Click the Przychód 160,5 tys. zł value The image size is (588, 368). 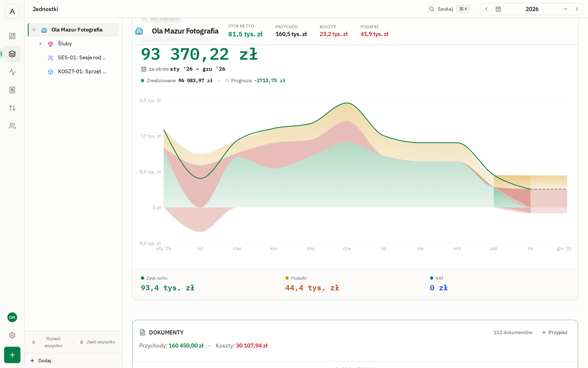click(x=291, y=34)
